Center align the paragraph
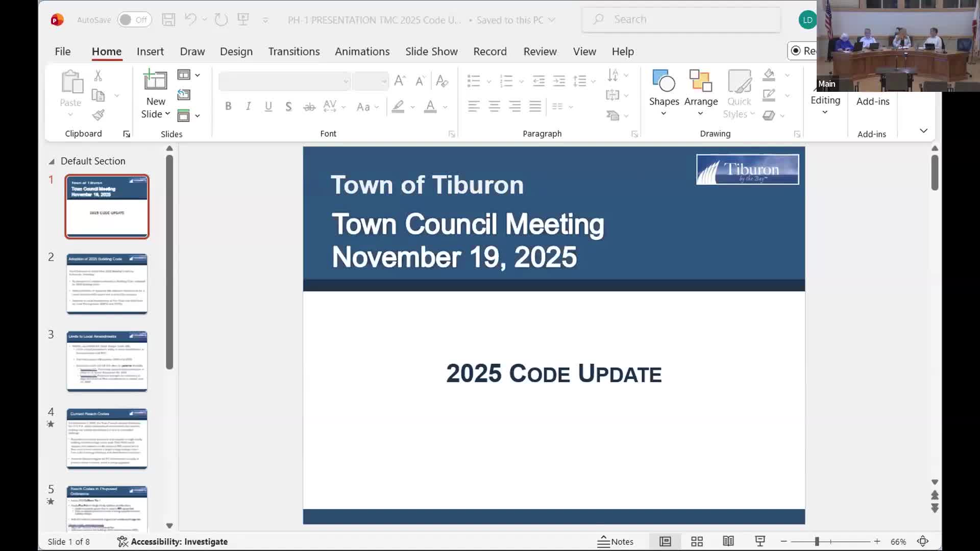 494,106
